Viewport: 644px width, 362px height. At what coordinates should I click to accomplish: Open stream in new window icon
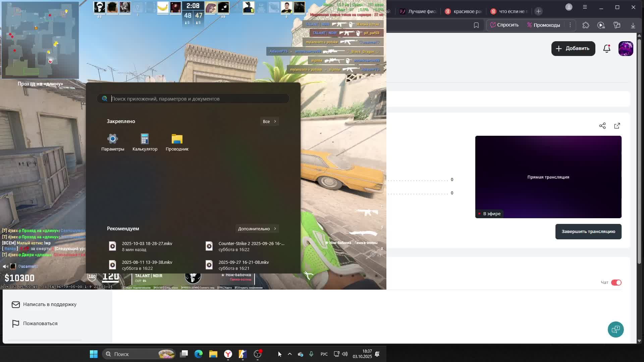click(x=617, y=126)
